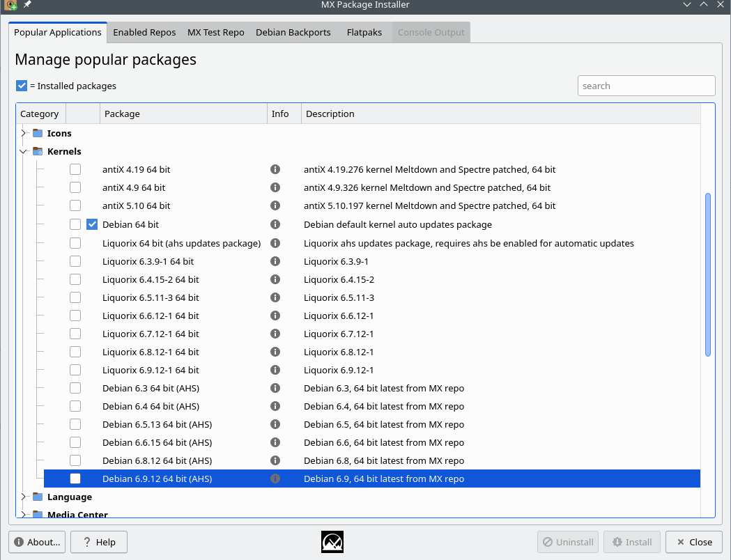Show info for selected Debian 6.9.12 kernel
This screenshot has height=560, width=731.
pos(275,479)
